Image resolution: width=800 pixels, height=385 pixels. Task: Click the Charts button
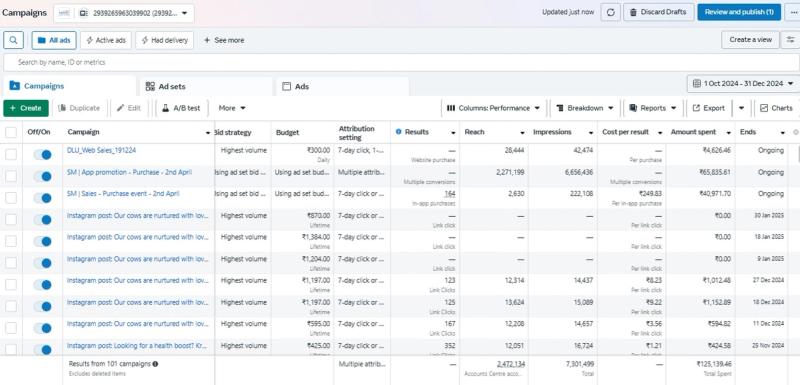[777, 108]
